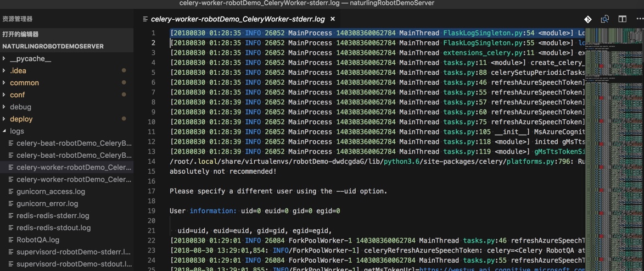Screen dimensions: 644x271
Task: Expand the __pycache__ folder
Action: (4, 59)
